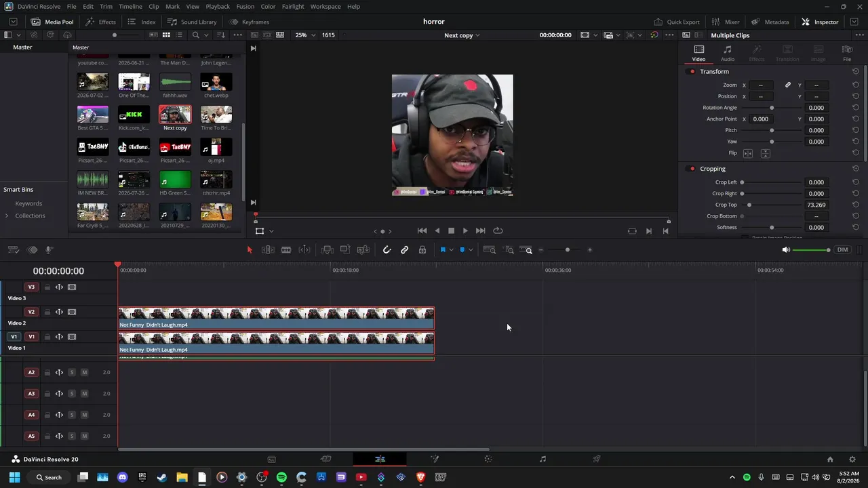
Task: Toggle the Media Pool panel button
Action: pyautogui.click(x=53, y=22)
